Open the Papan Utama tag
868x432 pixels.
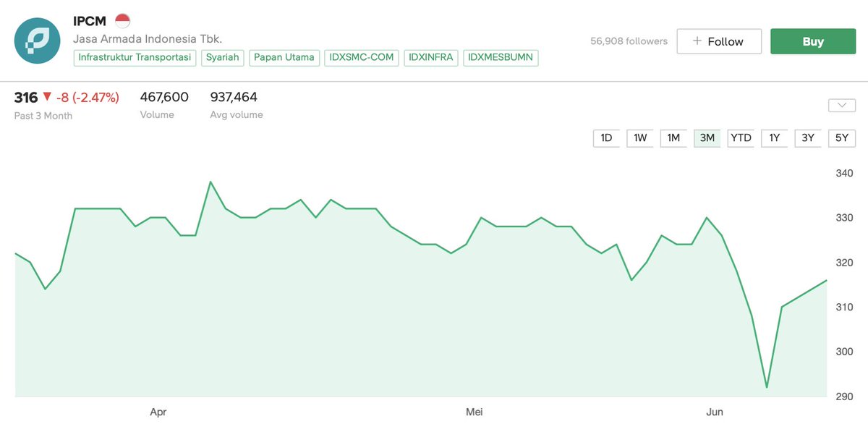click(284, 57)
